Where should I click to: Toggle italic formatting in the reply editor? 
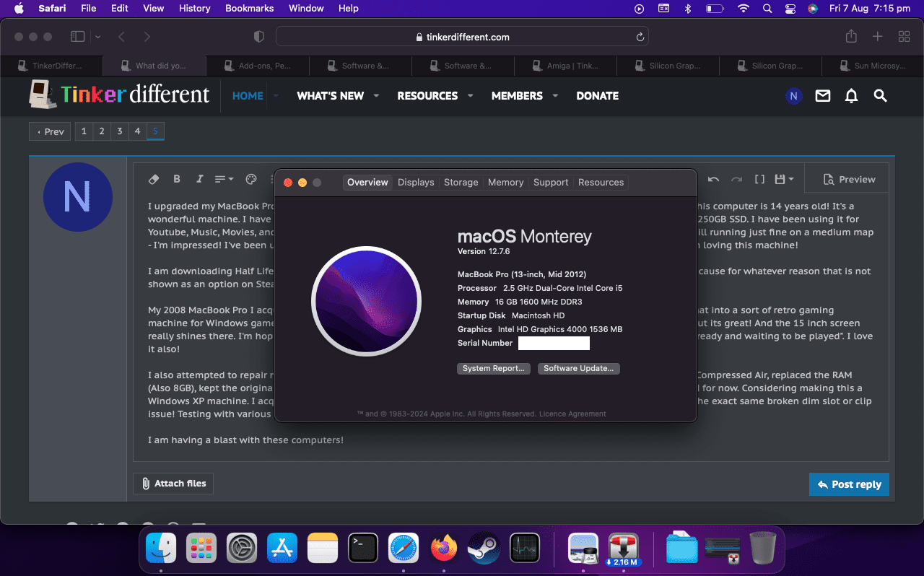200,179
